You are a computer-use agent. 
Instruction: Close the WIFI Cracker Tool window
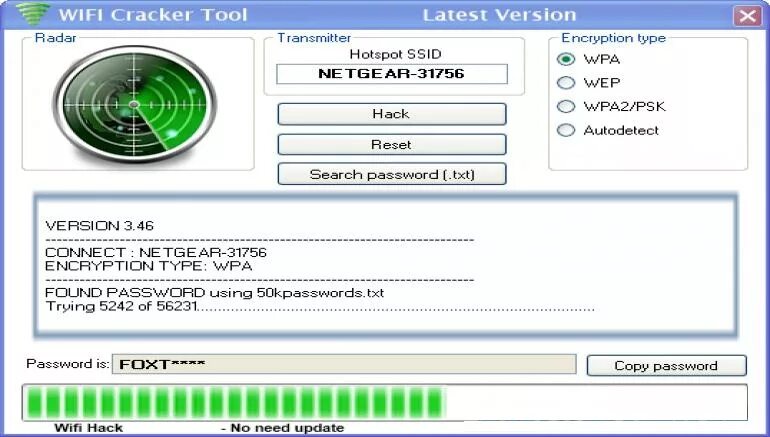pos(747,16)
